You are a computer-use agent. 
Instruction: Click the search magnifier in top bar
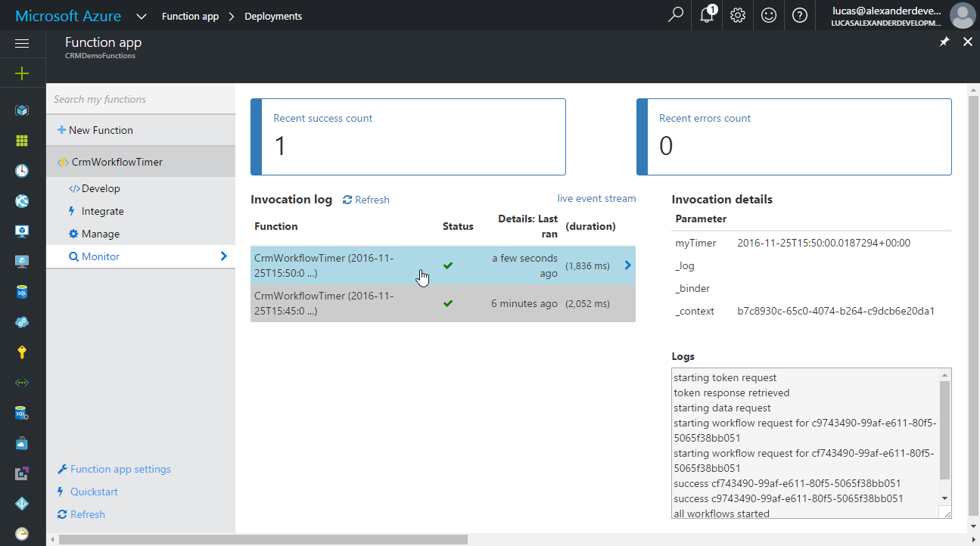coord(676,15)
